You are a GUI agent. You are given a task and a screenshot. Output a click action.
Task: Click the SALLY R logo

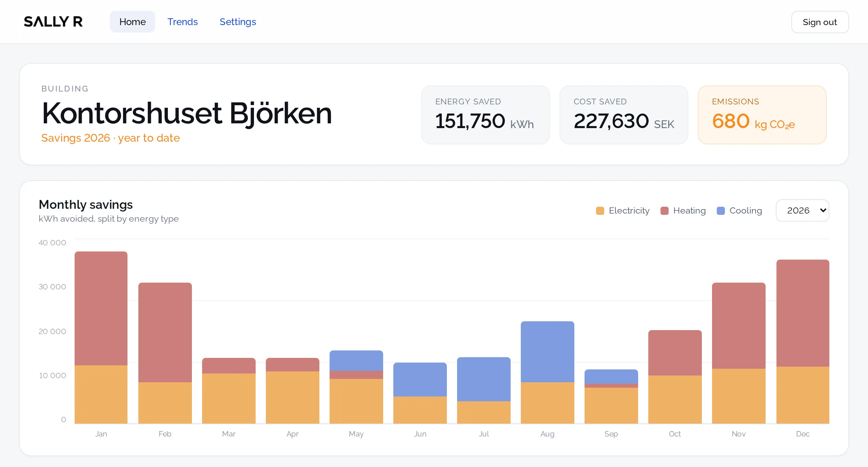tap(53, 22)
